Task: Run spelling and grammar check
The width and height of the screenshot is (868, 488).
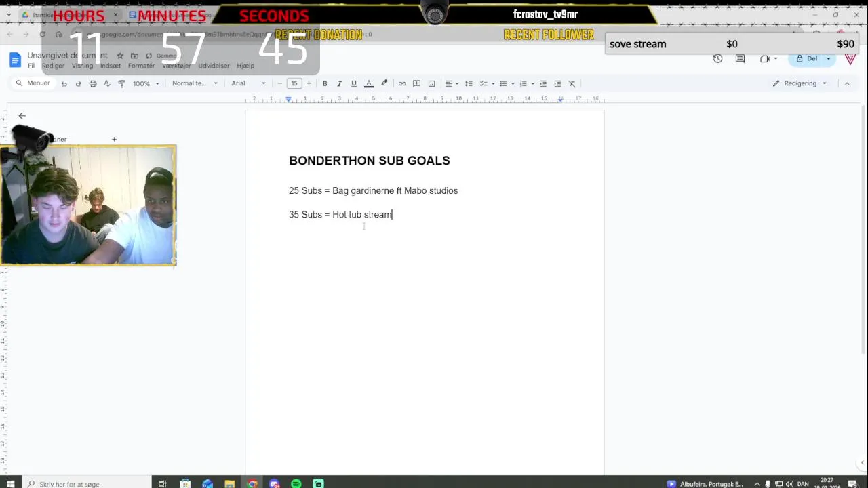Action: click(107, 83)
